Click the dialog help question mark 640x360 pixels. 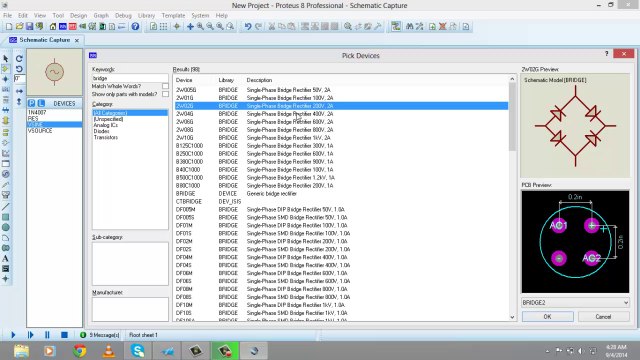(x=607, y=54)
